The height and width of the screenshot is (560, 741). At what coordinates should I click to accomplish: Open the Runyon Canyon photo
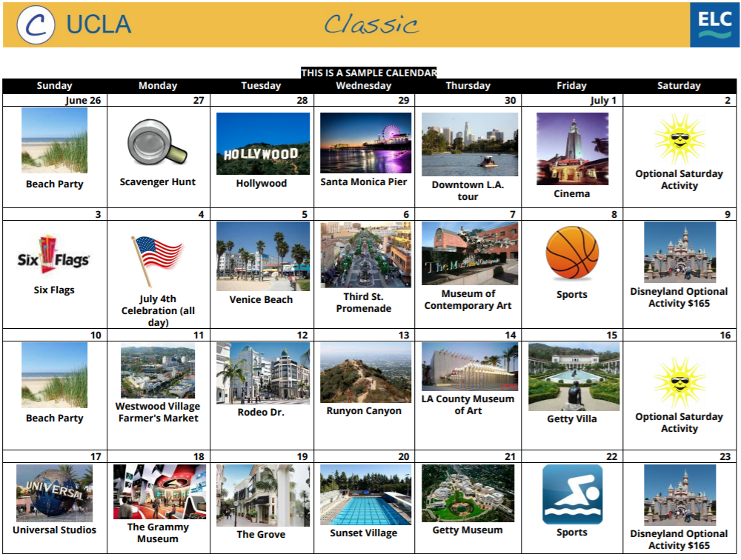[x=365, y=373]
